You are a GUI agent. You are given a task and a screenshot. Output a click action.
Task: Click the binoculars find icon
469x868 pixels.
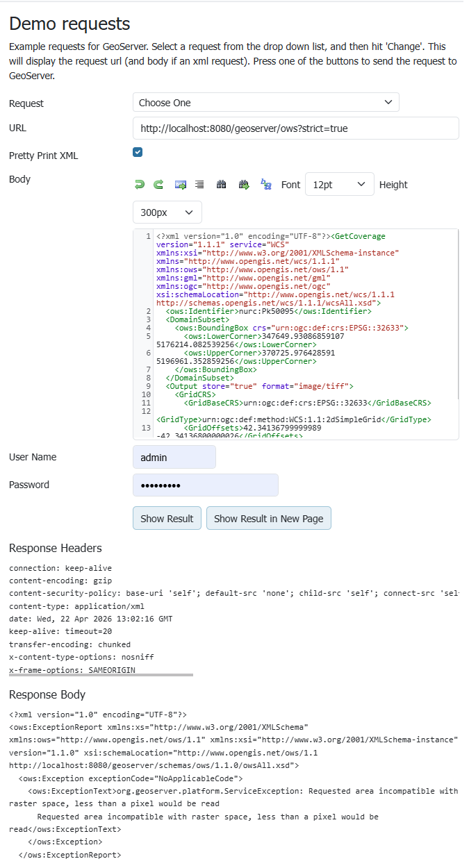pos(222,185)
